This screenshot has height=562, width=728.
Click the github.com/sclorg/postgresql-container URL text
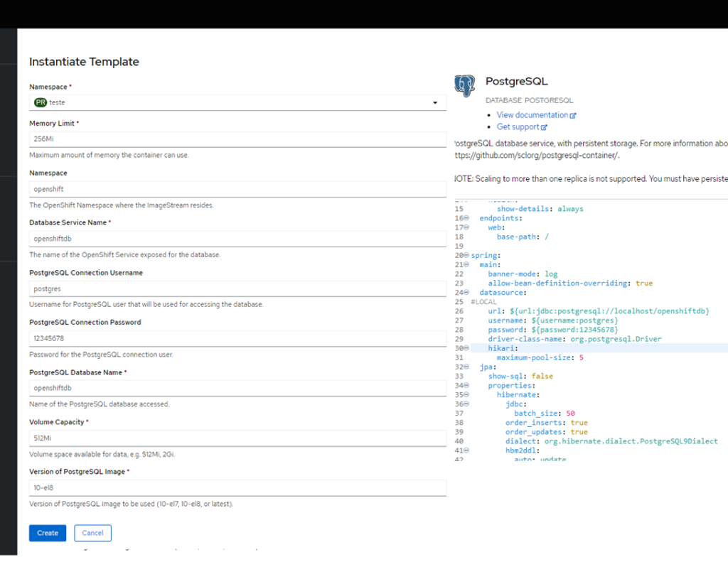tap(537, 156)
